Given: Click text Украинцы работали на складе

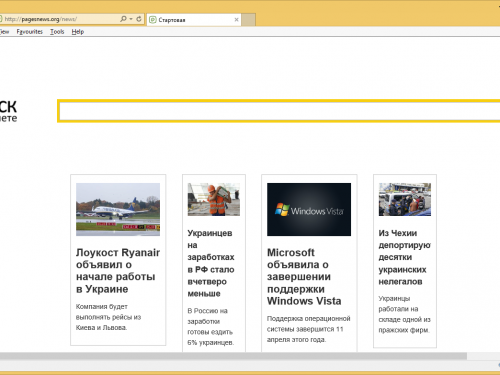Looking at the screenshot, I should [404, 314].
